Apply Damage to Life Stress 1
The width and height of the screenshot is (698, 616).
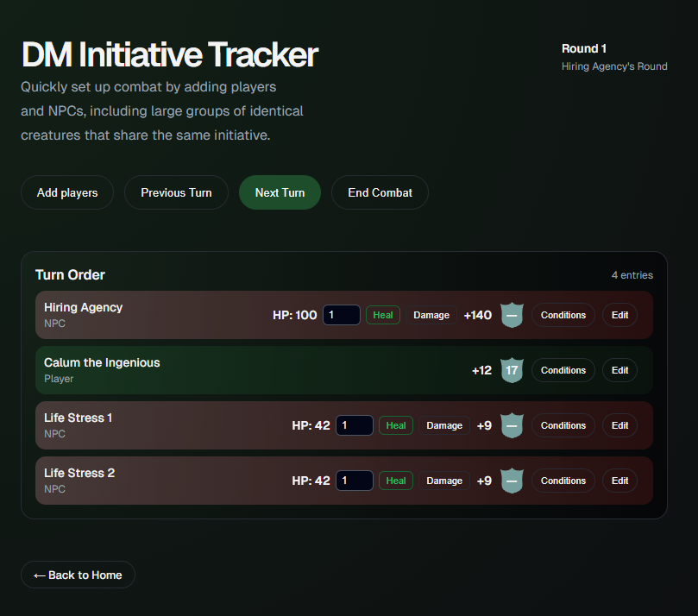click(x=444, y=425)
